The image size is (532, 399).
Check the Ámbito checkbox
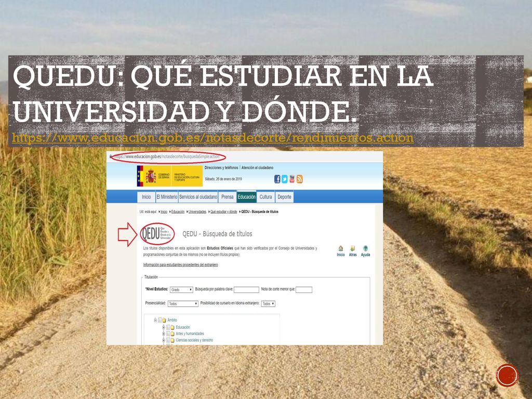pyautogui.click(x=160, y=320)
